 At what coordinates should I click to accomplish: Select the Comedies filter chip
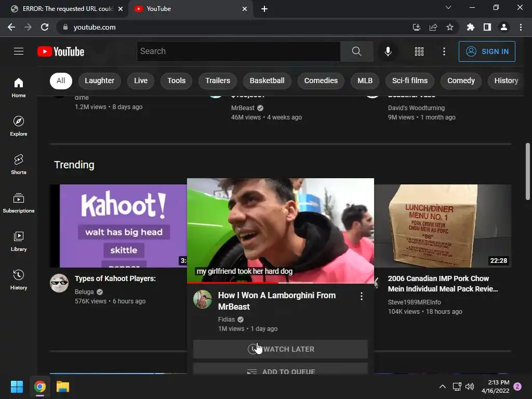coord(321,81)
